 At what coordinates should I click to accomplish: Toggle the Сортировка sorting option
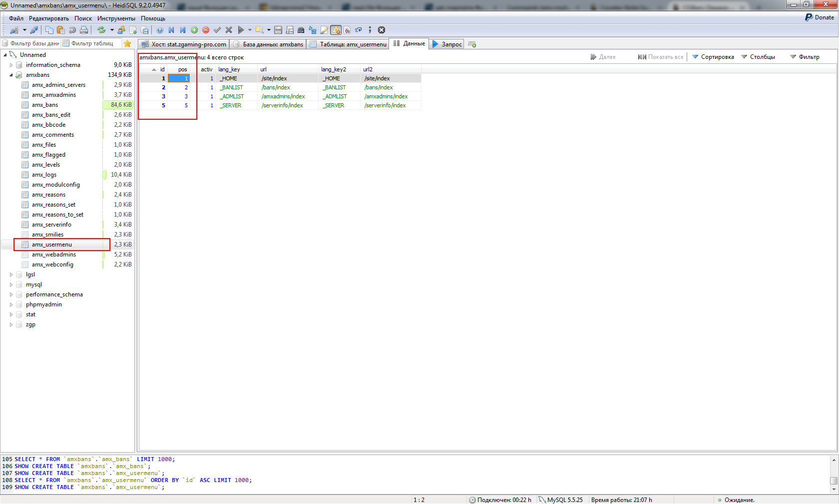(x=713, y=57)
